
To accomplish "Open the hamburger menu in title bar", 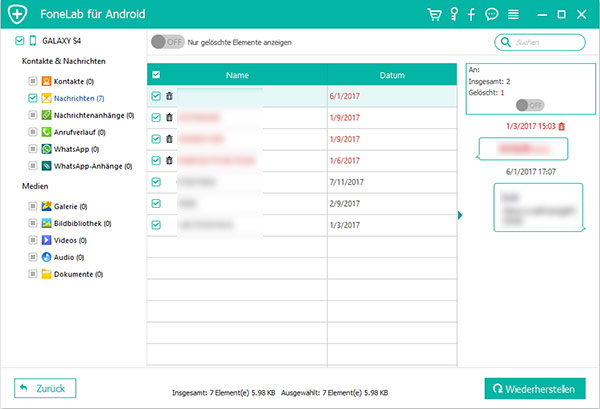I will [512, 15].
